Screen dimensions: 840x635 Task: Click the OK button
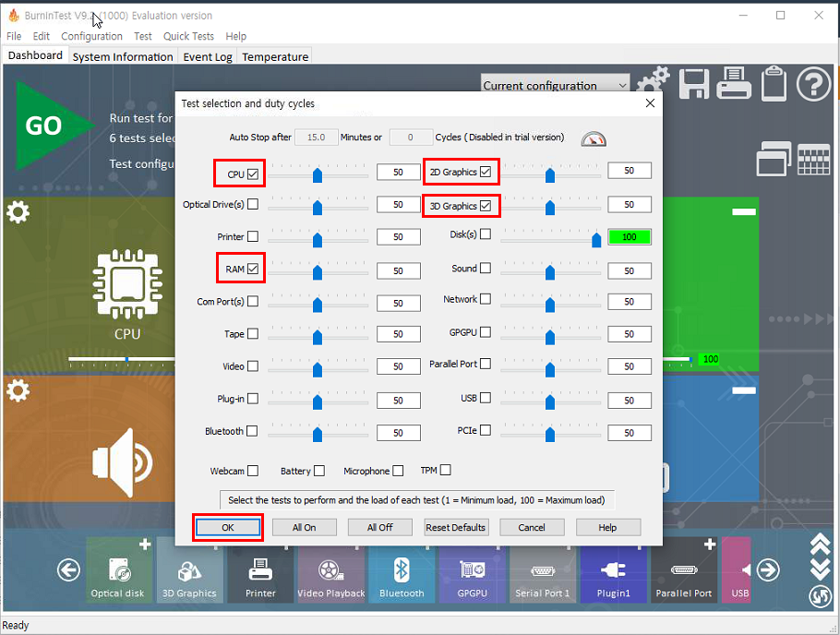[x=228, y=527]
